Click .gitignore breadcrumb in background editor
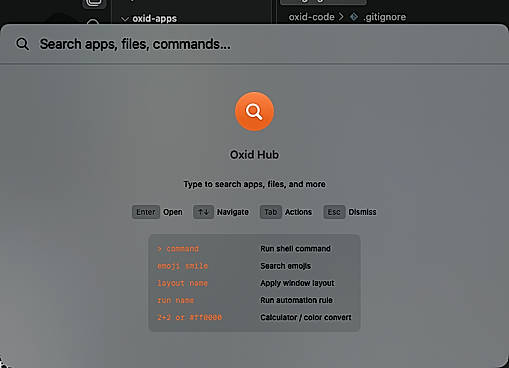The width and height of the screenshot is (509, 368). click(385, 17)
